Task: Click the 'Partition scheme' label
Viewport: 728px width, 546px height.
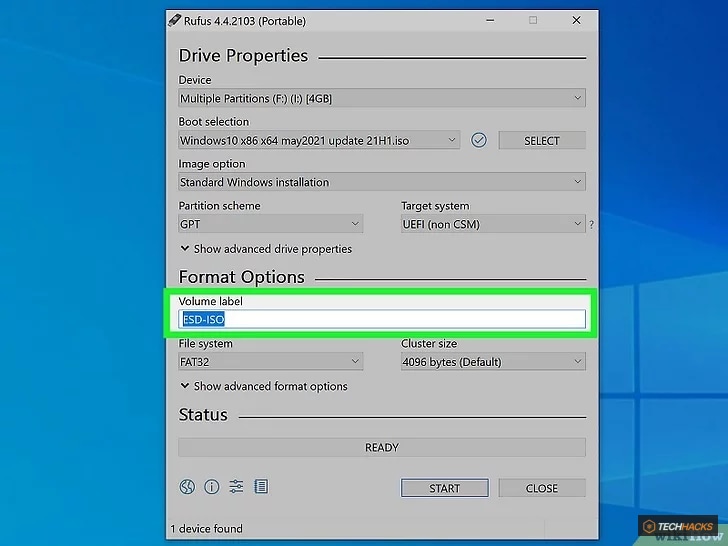Action: pos(219,206)
